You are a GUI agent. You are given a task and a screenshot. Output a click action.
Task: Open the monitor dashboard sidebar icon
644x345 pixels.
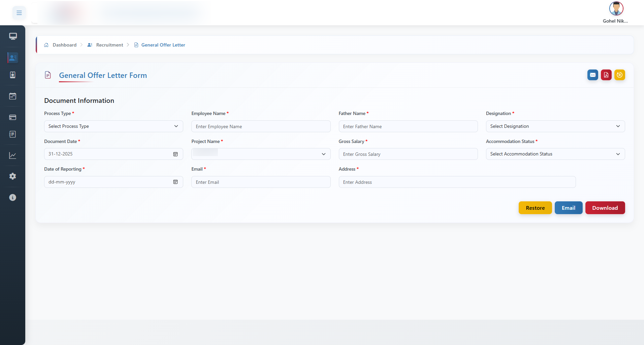click(x=13, y=36)
